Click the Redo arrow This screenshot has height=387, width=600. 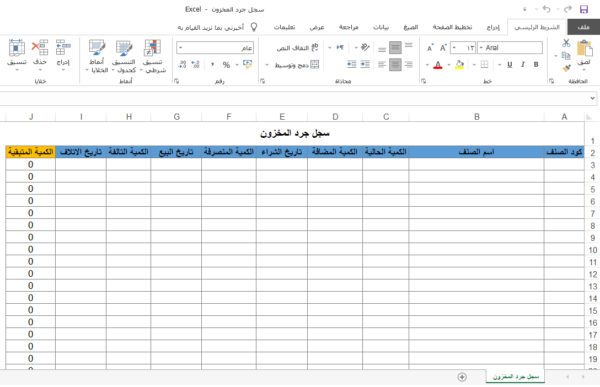tap(567, 9)
